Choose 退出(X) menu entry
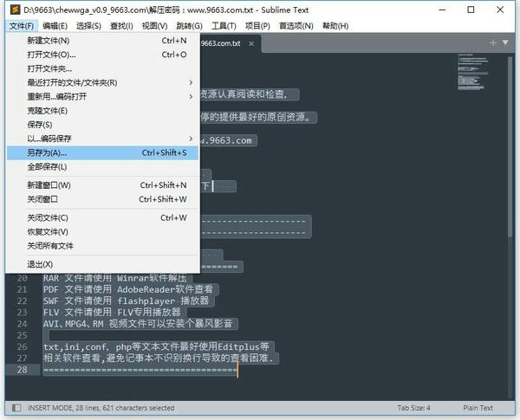Image resolution: width=520 pixels, height=420 pixels. [102, 264]
